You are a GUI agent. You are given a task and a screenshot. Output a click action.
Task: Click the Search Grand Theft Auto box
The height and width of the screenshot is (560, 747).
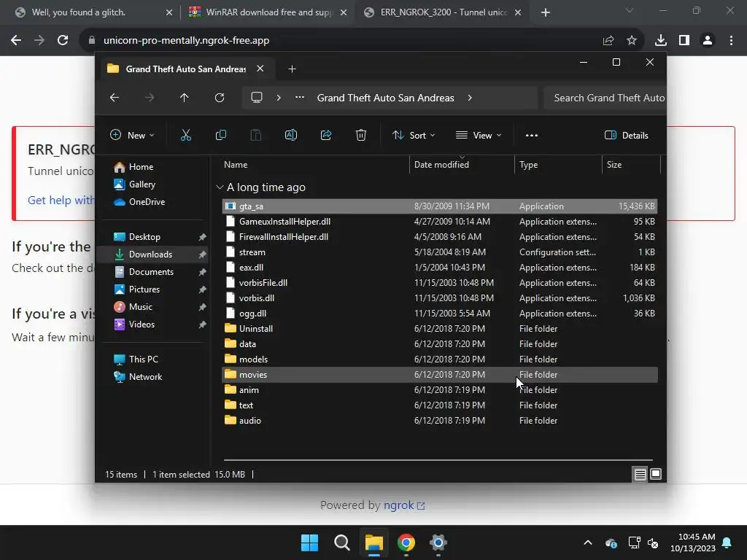[x=605, y=98]
